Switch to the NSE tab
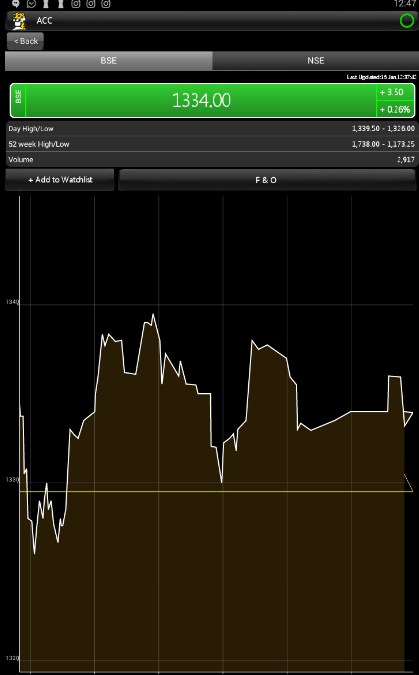This screenshot has height=675, width=419. click(315, 61)
